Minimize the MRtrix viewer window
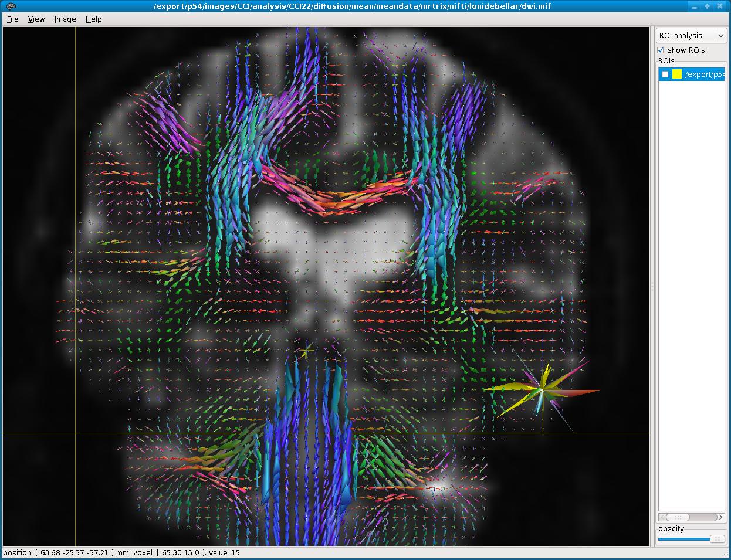The width and height of the screenshot is (731, 560). click(695, 6)
